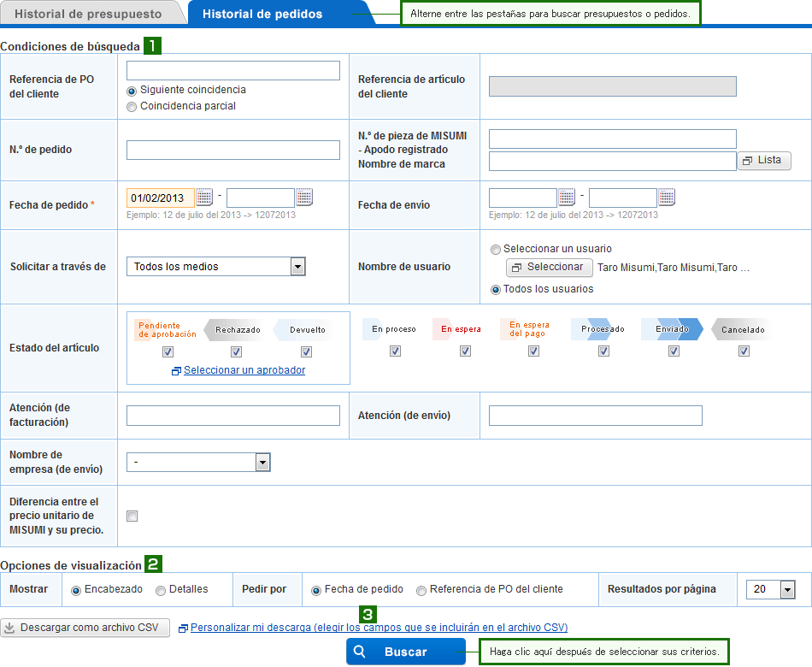The height and width of the screenshot is (667, 812).
Task: Select Encabezado display mode
Action: click(x=76, y=590)
